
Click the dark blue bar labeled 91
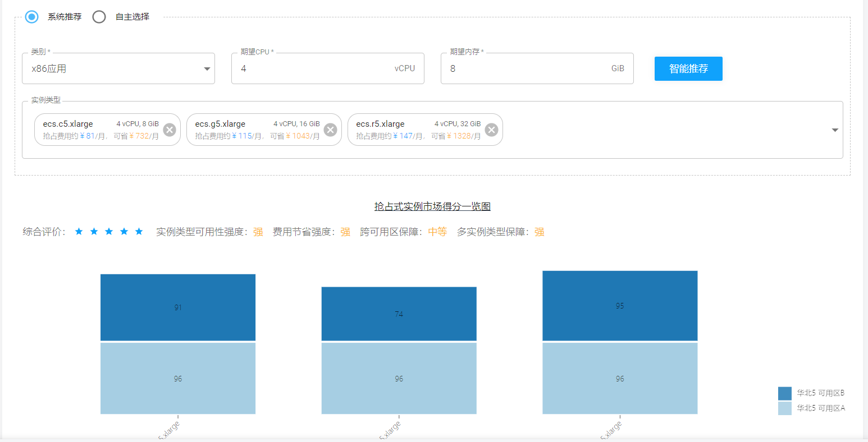coord(178,307)
